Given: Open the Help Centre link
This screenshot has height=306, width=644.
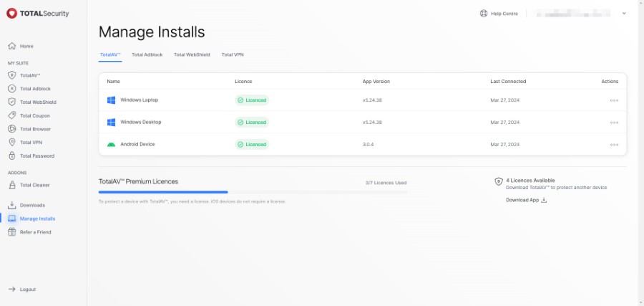Looking at the screenshot, I should coord(500,13).
